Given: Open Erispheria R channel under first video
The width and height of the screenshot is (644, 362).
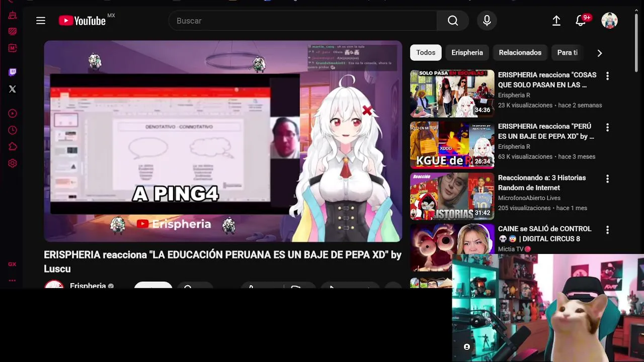Looking at the screenshot, I should (x=514, y=95).
